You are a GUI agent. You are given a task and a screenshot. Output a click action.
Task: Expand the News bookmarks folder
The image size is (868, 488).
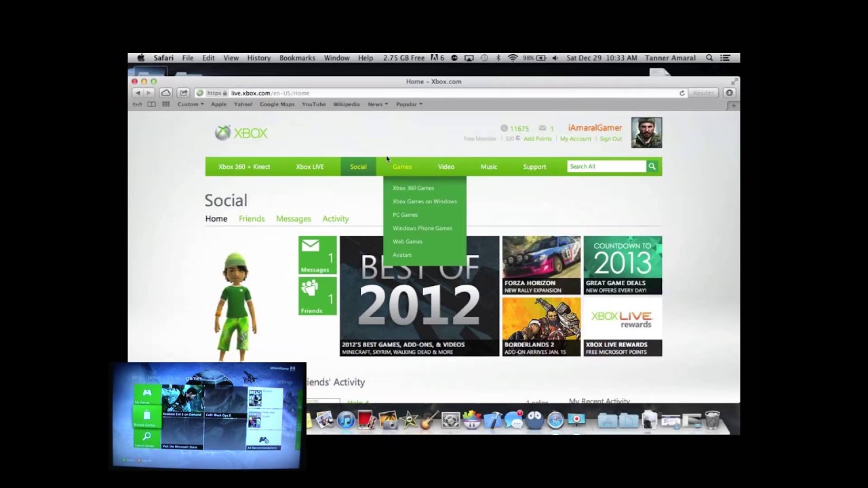(378, 104)
